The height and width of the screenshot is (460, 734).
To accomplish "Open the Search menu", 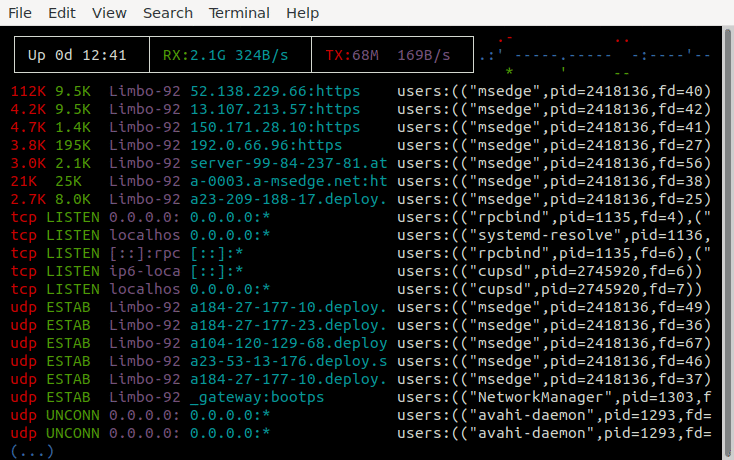I will [x=167, y=13].
